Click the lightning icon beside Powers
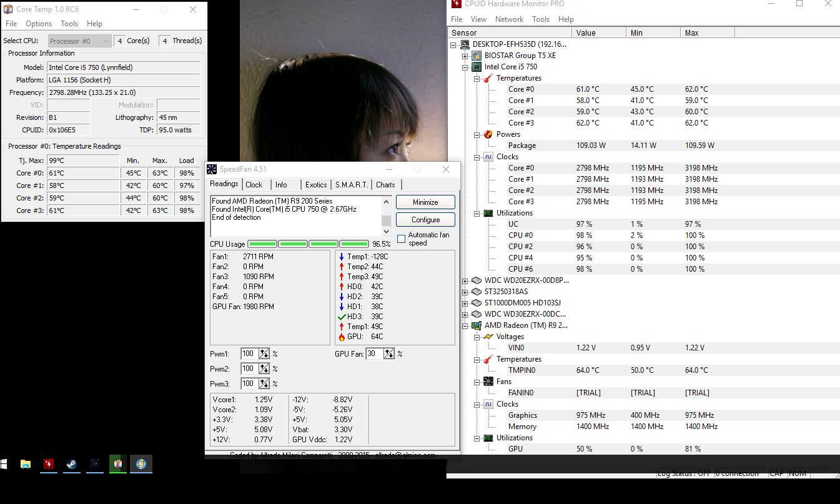This screenshot has height=504, width=840. coord(487,134)
